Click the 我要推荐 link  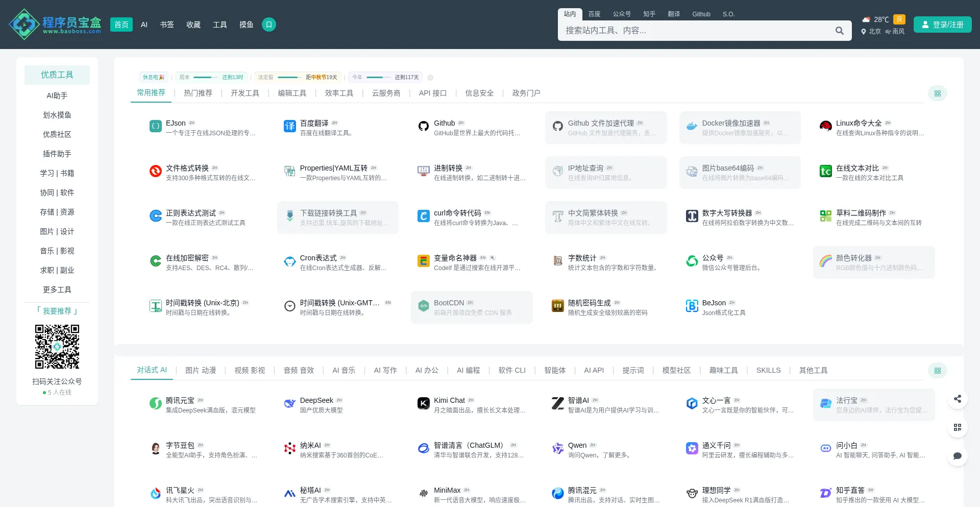[57, 311]
